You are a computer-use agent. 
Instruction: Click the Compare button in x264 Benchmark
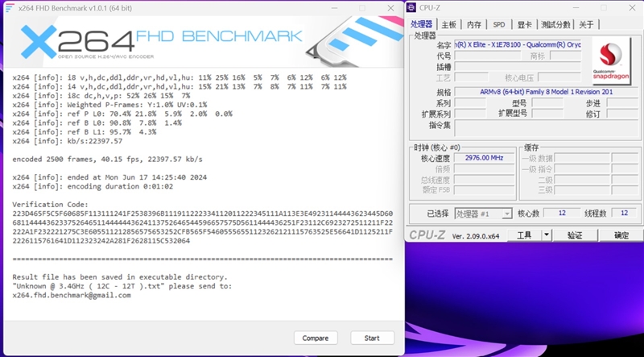316,338
